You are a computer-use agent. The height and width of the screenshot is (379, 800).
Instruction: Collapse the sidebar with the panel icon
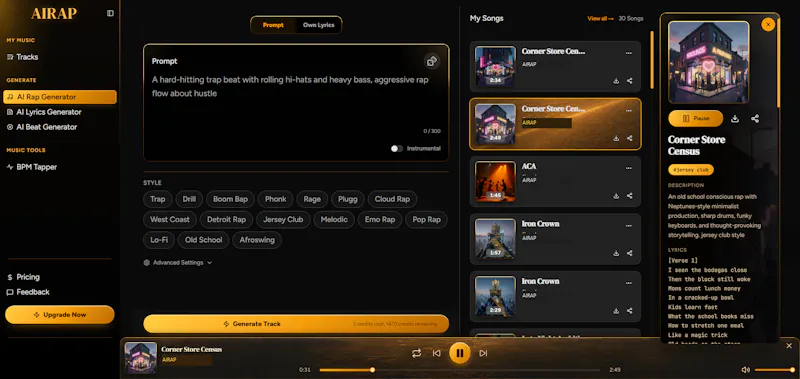tap(110, 13)
